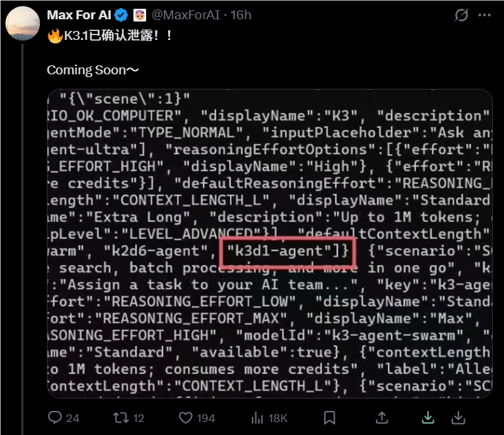
Task: Click the white download icon at far right
Action: pyautogui.click(x=459, y=418)
